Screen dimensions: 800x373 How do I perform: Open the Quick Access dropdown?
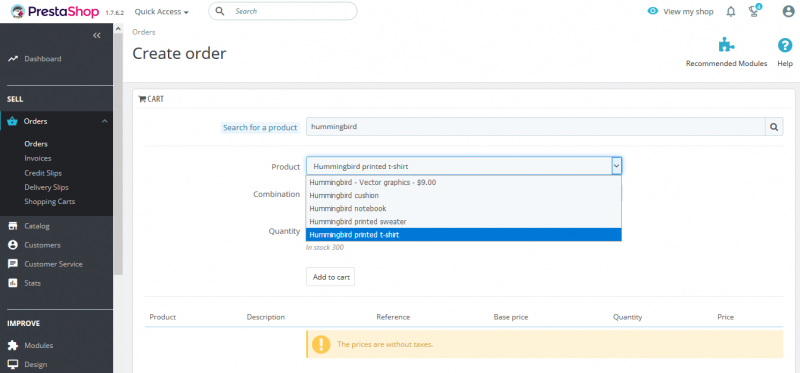[x=161, y=11]
